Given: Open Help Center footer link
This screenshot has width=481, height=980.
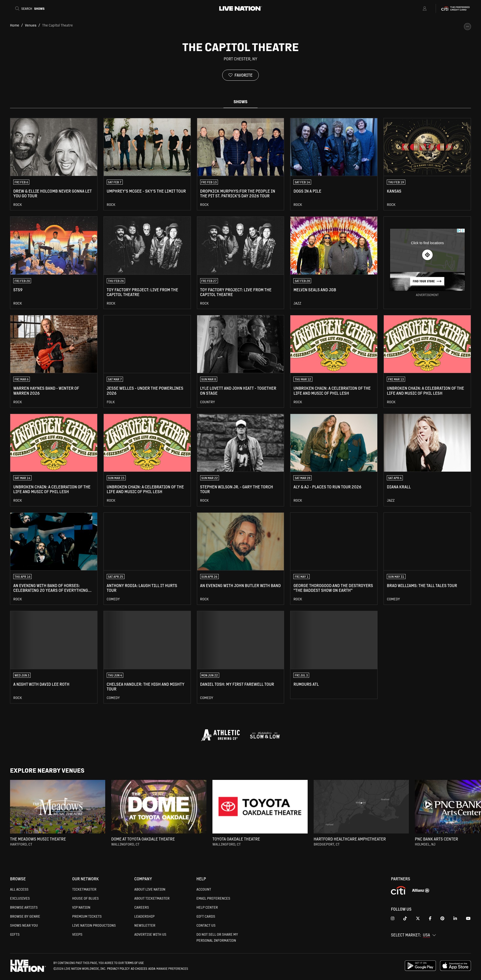Looking at the screenshot, I should tap(207, 907).
